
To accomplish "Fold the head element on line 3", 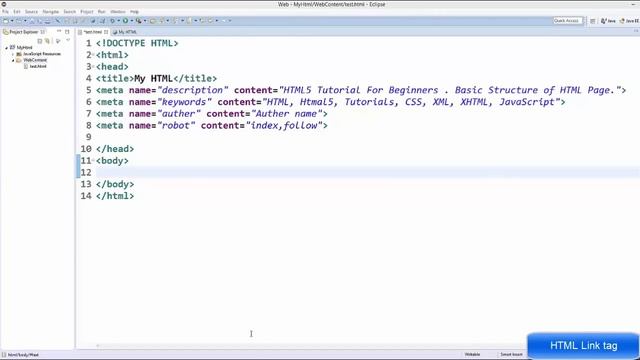I will coord(93,67).
